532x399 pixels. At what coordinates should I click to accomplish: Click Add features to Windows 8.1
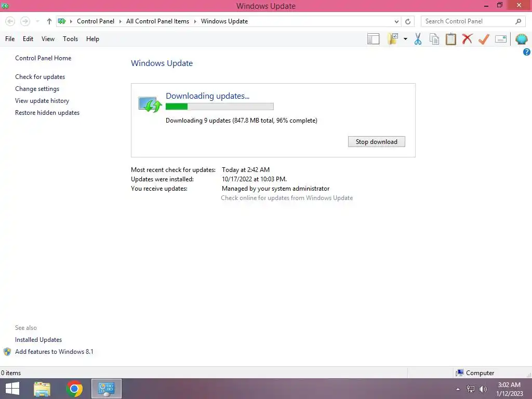pos(54,352)
